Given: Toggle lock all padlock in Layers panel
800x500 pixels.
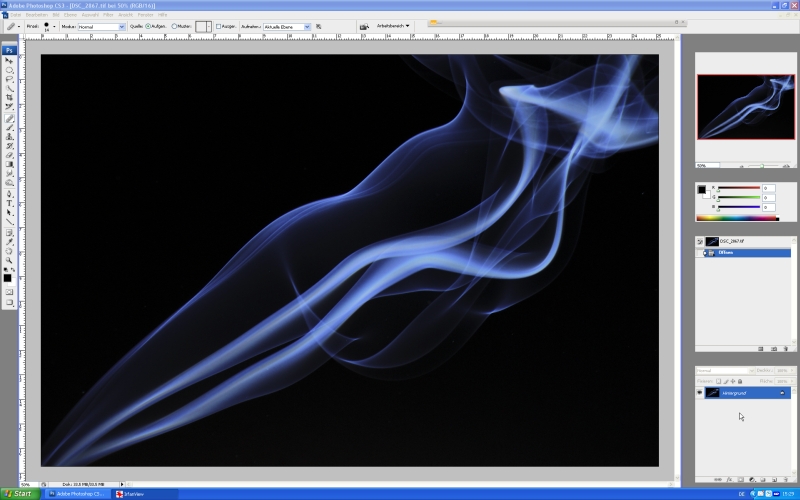Looking at the screenshot, I should pos(740,381).
